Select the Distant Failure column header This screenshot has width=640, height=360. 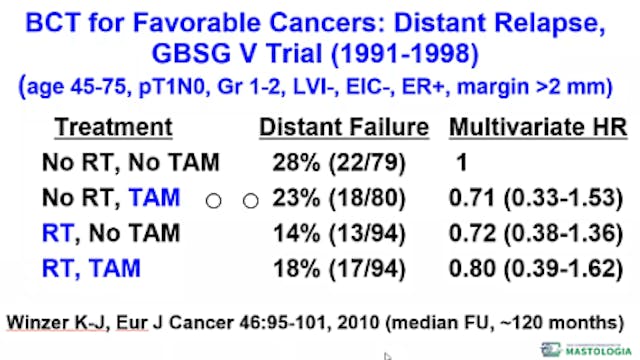click(x=344, y=127)
